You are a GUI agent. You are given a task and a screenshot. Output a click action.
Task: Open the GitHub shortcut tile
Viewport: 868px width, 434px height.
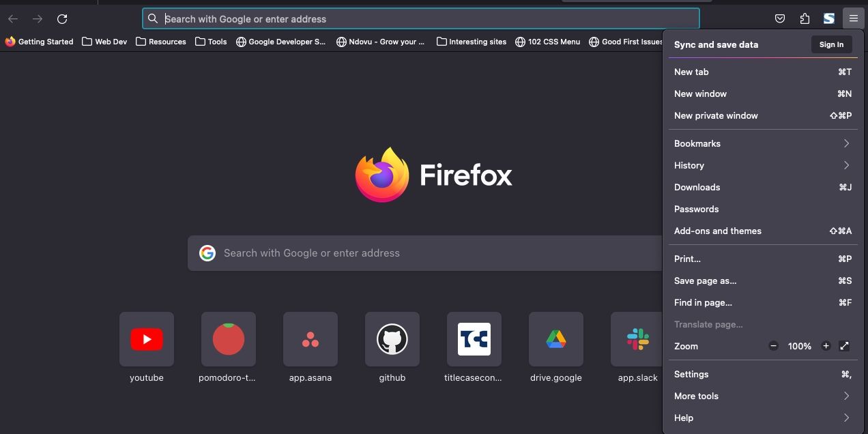coord(392,339)
